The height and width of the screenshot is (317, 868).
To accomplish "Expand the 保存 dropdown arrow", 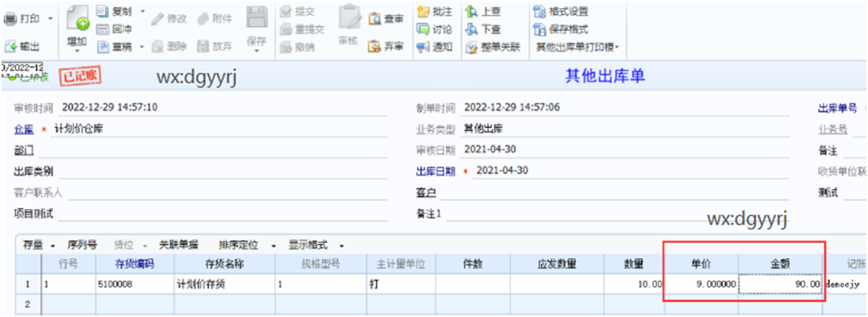I will click(x=256, y=51).
